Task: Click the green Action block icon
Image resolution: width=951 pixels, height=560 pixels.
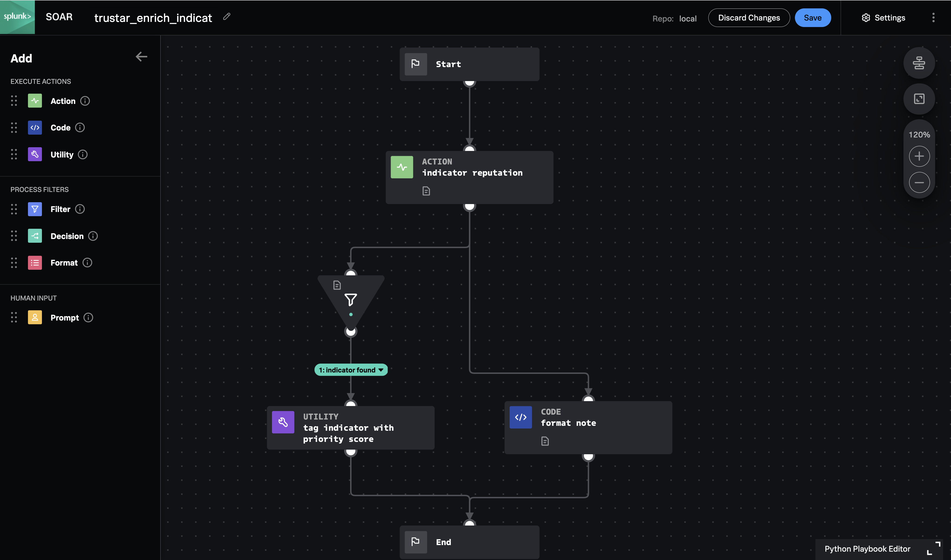Action: coord(35,101)
